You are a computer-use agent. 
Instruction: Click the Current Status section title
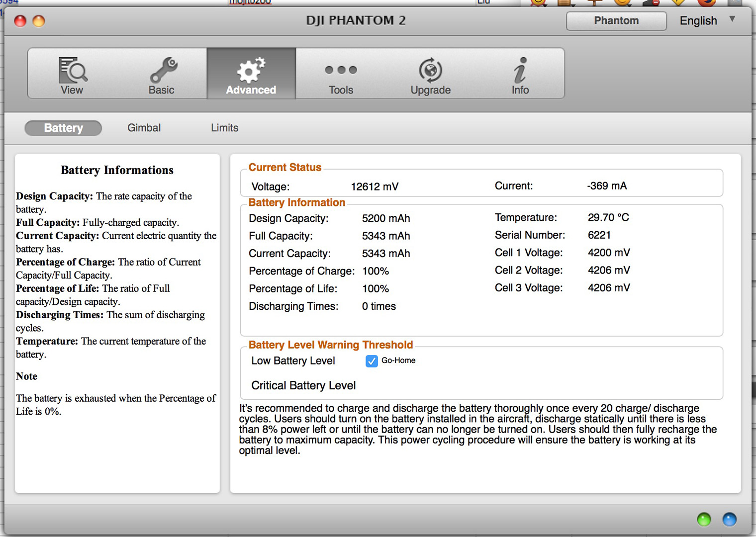[285, 168]
